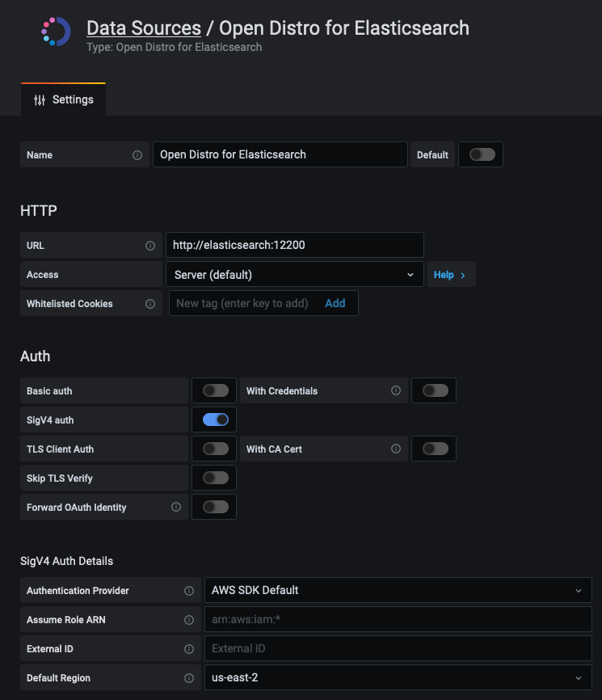Expand the Default Region dropdown
Image resolution: width=602 pixels, height=700 pixels.
[x=398, y=677]
